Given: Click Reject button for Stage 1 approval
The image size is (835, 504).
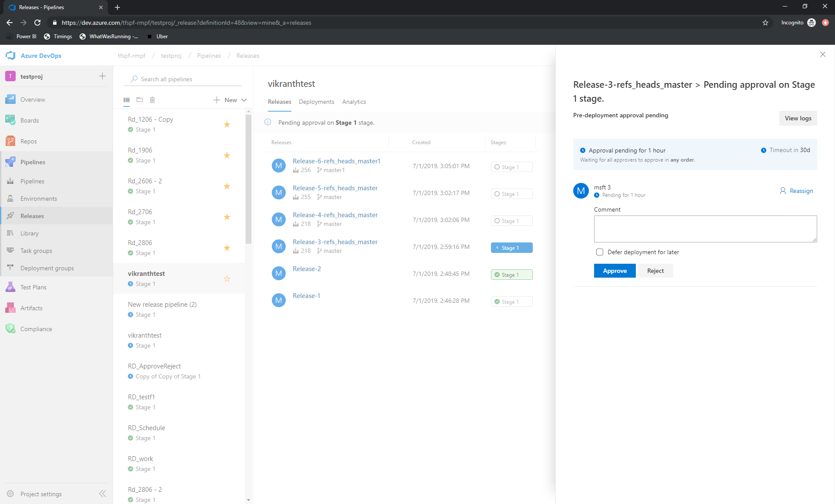Looking at the screenshot, I should click(655, 271).
